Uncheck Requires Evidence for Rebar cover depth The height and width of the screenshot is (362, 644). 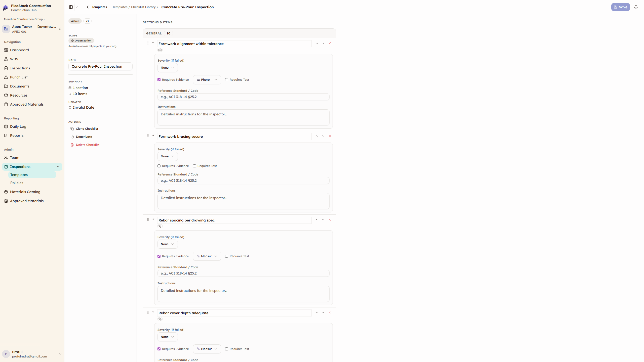(x=159, y=349)
